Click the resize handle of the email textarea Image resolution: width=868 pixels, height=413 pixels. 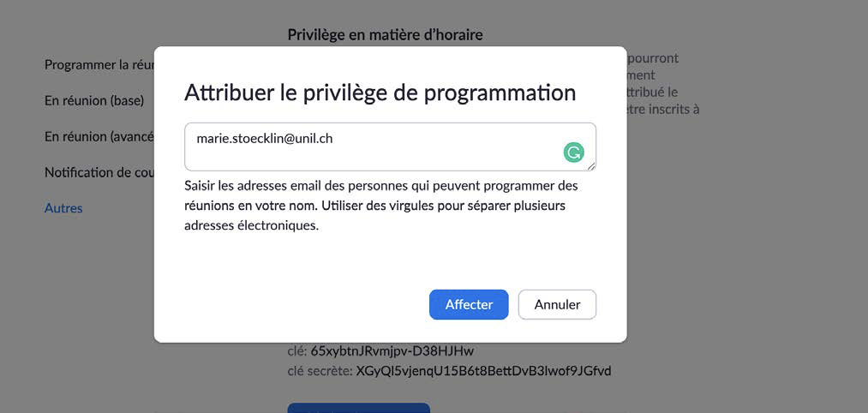(591, 166)
